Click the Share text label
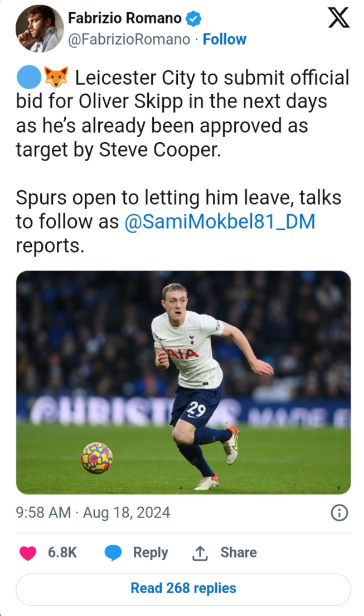Viewport: 364px width, 616px height. pos(239,552)
